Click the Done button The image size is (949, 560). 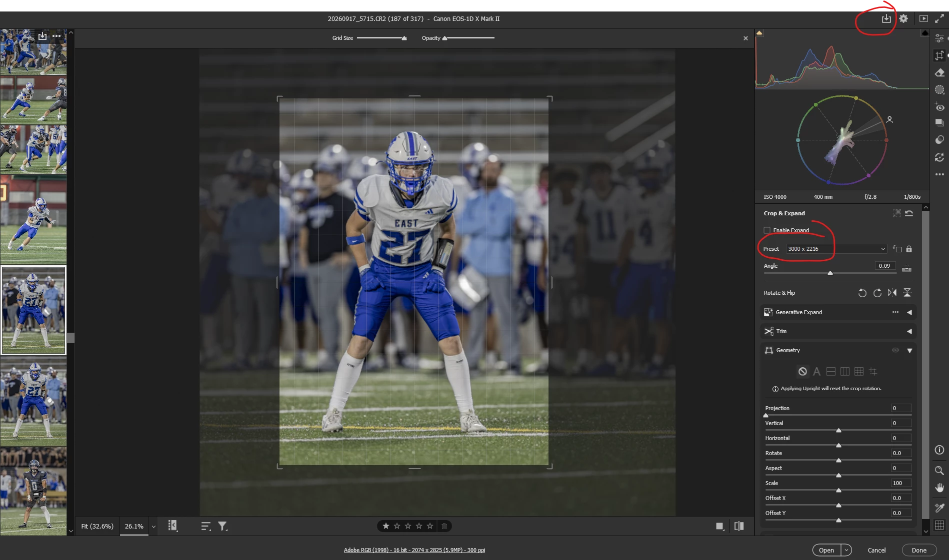point(919,550)
